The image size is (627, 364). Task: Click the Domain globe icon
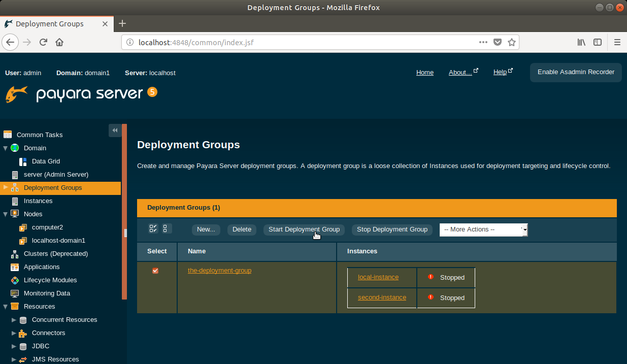click(x=15, y=148)
